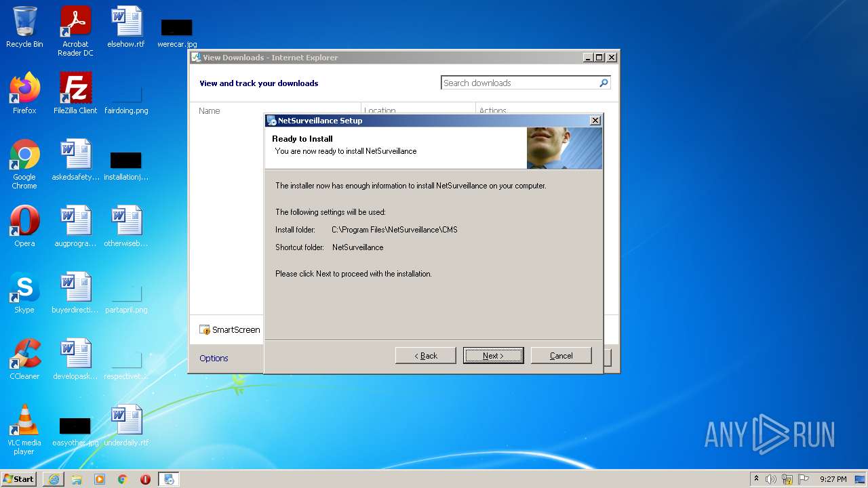Select the buyerdirecti document icon
This screenshot has width=868, height=488.
(x=75, y=293)
